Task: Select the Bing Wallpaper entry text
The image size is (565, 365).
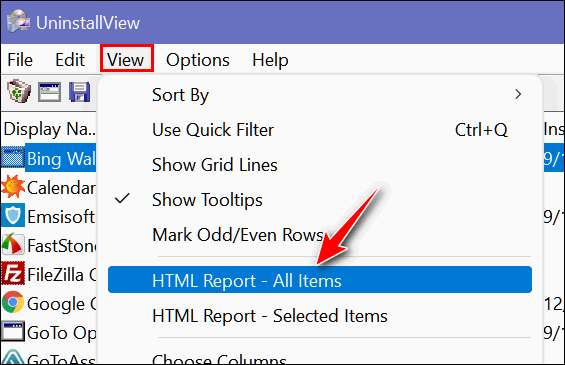Action: (61, 159)
